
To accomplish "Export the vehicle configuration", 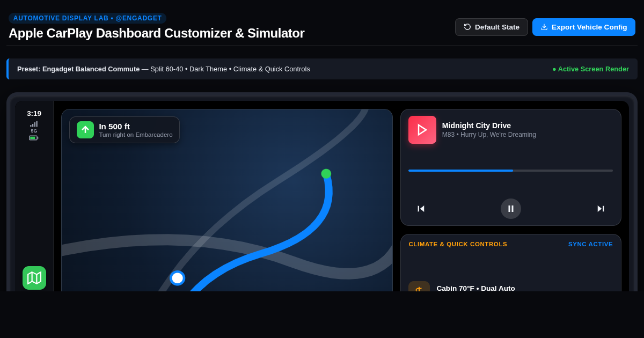I will tap(584, 27).
